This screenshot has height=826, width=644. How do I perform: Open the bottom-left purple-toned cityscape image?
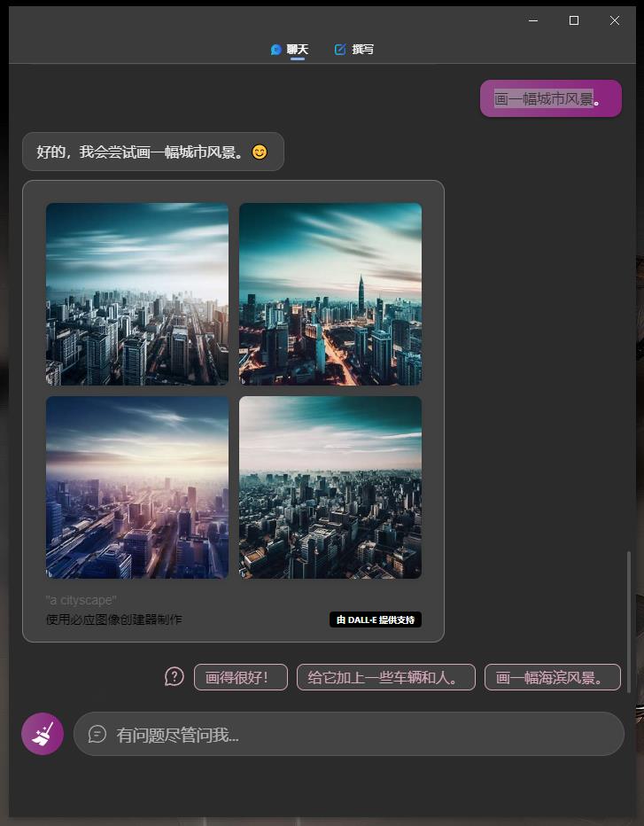pyautogui.click(x=137, y=487)
